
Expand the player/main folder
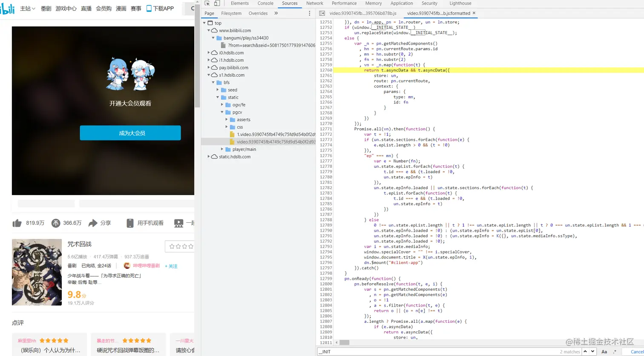click(x=222, y=149)
